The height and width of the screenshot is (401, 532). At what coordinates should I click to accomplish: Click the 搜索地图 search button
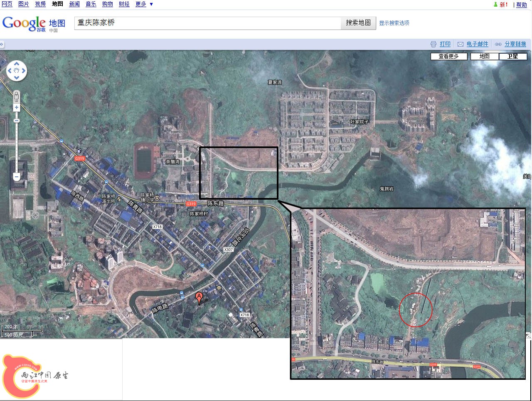point(358,23)
